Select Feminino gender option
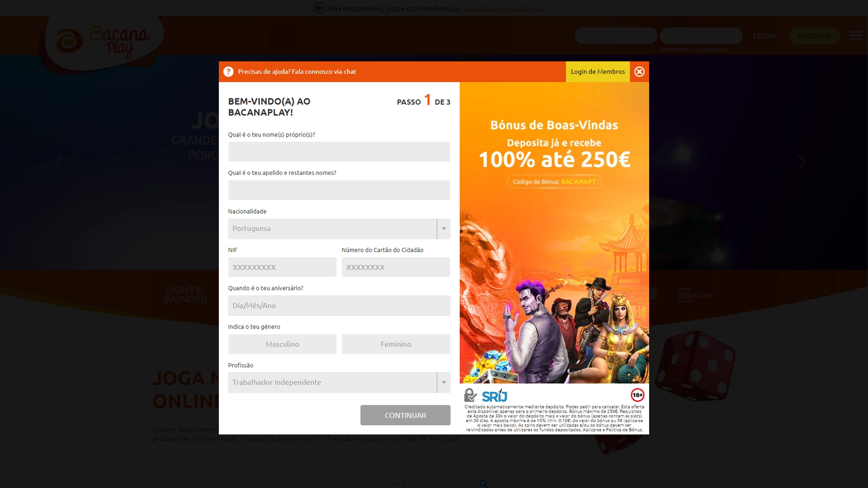The image size is (868, 488). click(x=396, y=344)
